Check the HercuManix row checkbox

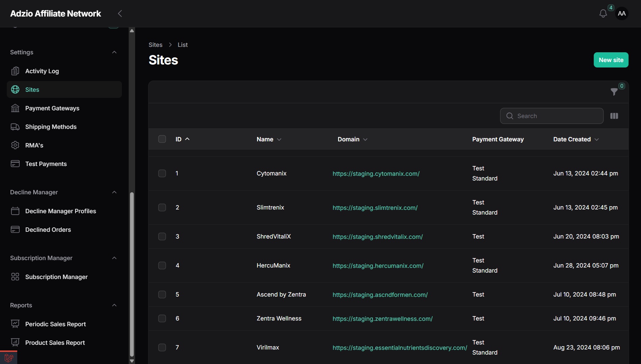coord(162,265)
